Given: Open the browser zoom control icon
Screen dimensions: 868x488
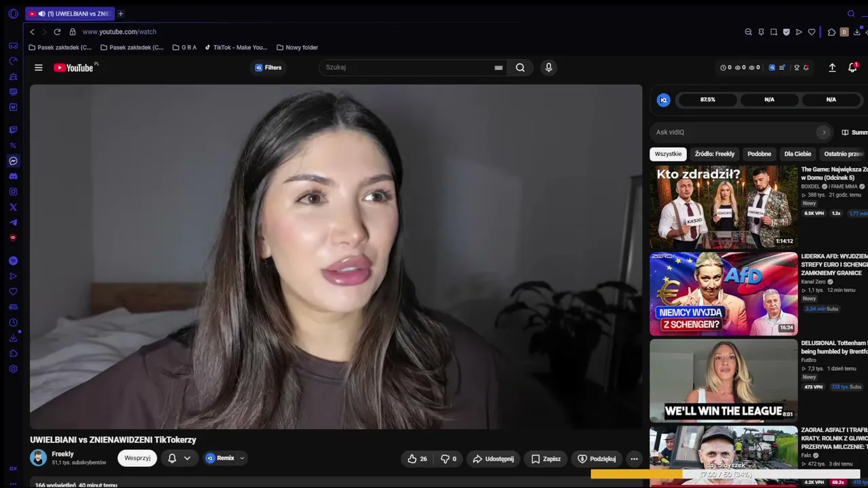Looking at the screenshot, I should point(749,32).
